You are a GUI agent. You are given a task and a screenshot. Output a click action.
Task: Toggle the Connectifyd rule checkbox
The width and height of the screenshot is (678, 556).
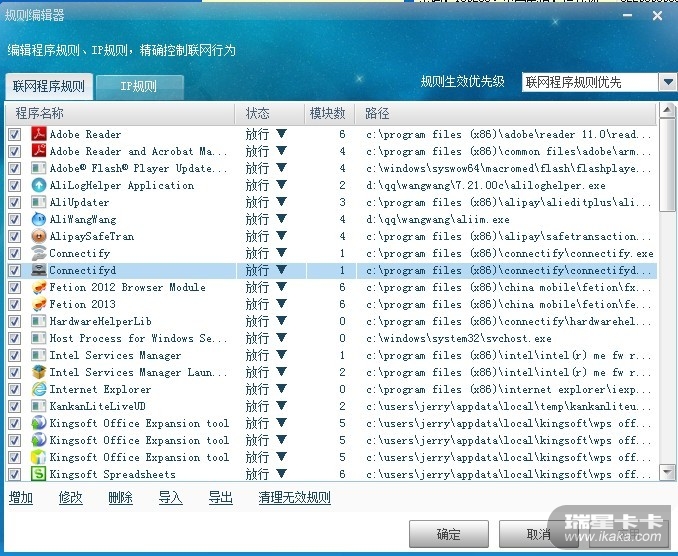click(14, 270)
